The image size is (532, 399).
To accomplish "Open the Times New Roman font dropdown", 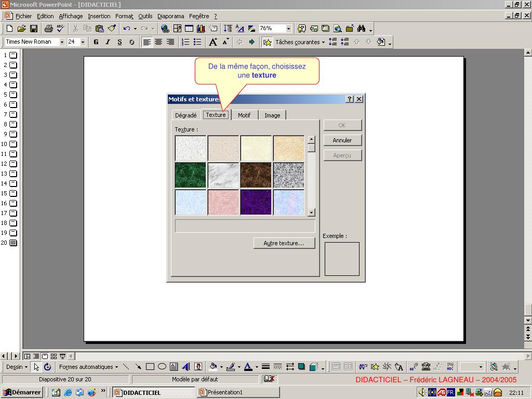I will 62,42.
